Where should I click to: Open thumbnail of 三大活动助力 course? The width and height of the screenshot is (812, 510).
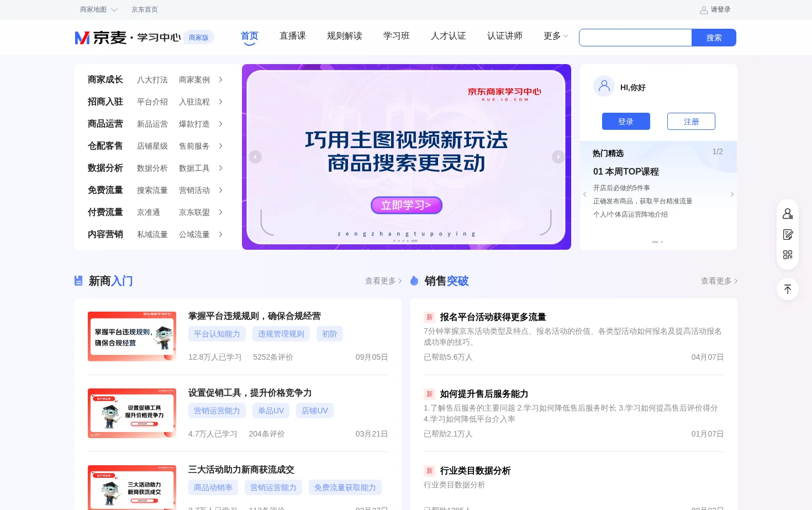132,487
